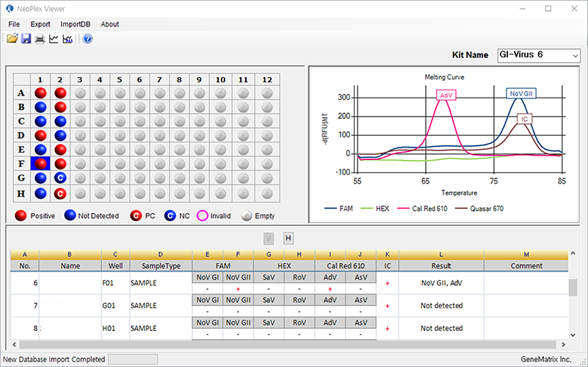
Task: Switch to horizontal layout with H button
Action: pyautogui.click(x=288, y=238)
